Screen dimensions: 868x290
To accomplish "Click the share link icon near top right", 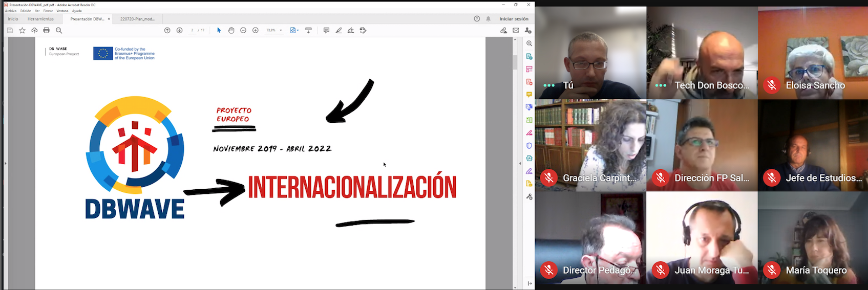I will click(x=503, y=31).
